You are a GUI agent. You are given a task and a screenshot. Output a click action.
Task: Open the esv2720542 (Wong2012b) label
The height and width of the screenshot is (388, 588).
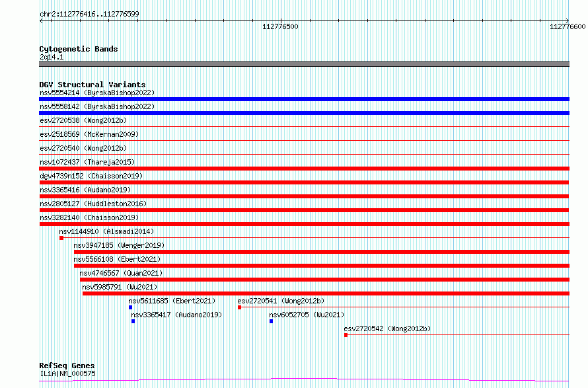[387, 329]
